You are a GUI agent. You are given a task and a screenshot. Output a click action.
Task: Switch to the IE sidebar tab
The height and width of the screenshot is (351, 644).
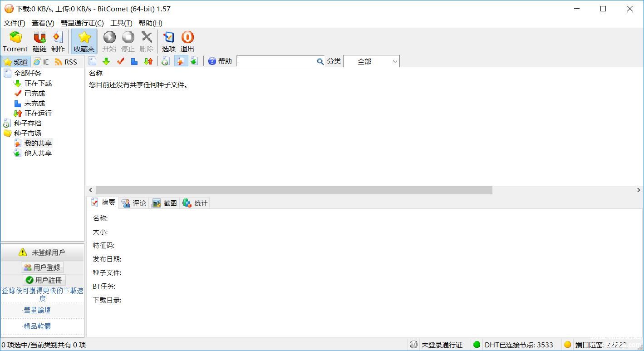[41, 62]
